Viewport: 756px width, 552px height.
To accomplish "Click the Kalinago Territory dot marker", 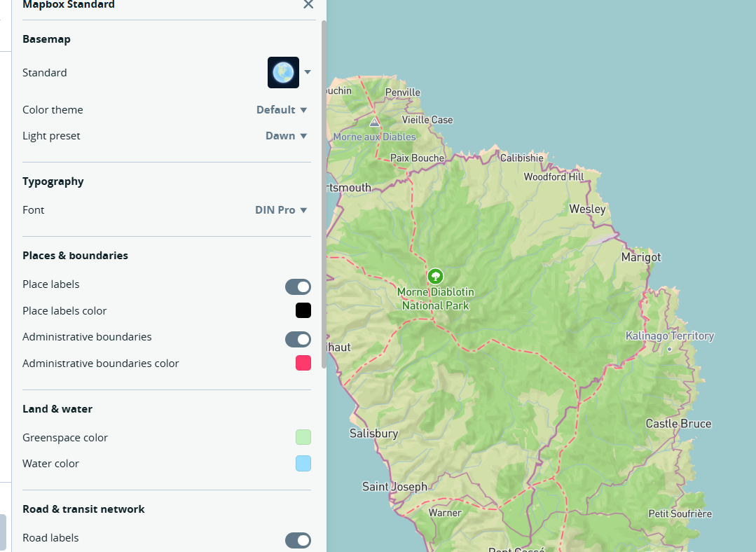I will click(669, 348).
